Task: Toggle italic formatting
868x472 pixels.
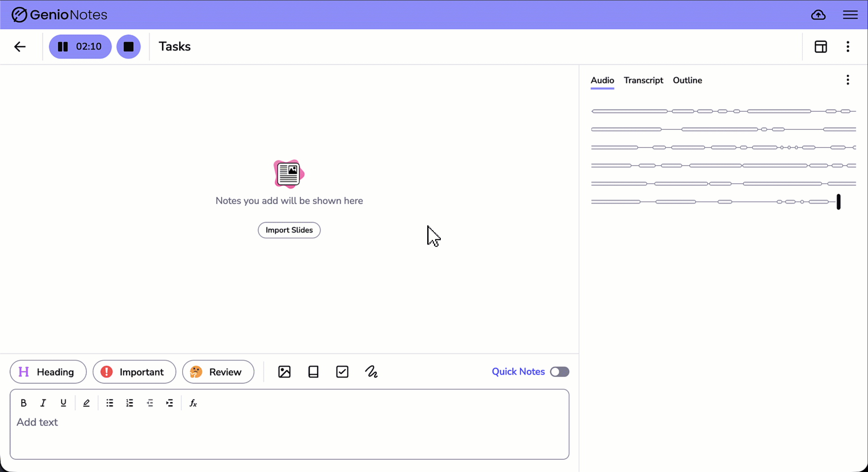Action: [43, 403]
